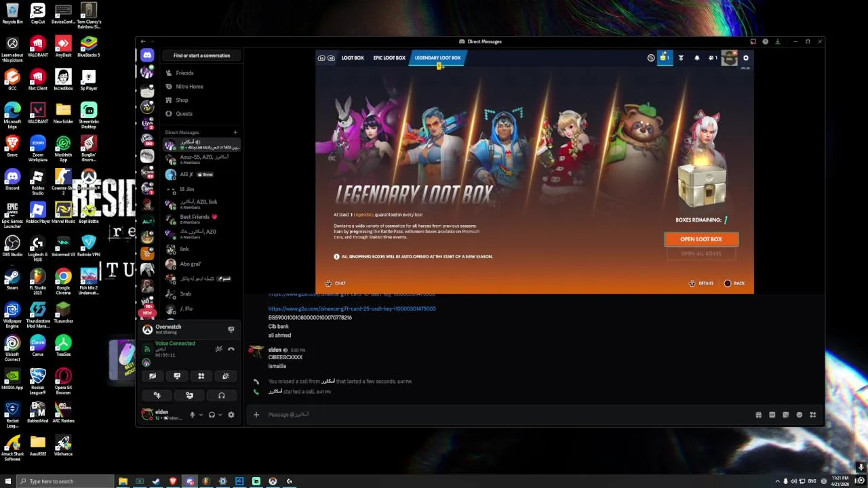Toggle deafen headphones beside elden username

212,415
